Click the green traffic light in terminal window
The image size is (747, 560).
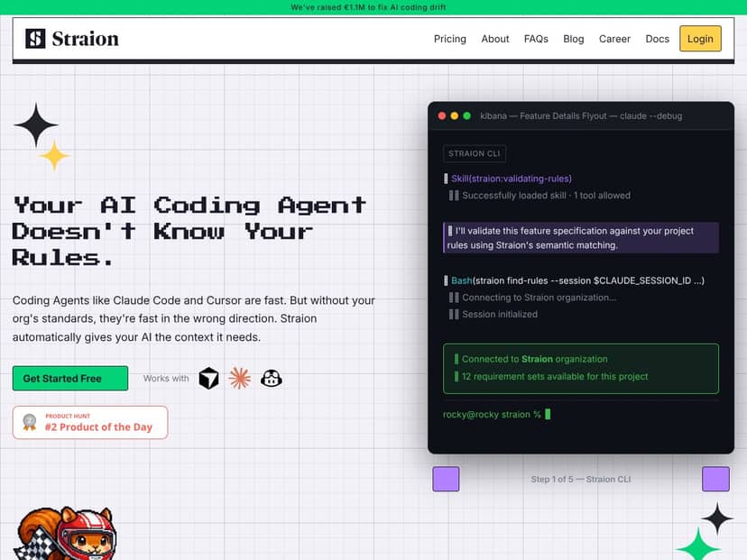(x=466, y=115)
